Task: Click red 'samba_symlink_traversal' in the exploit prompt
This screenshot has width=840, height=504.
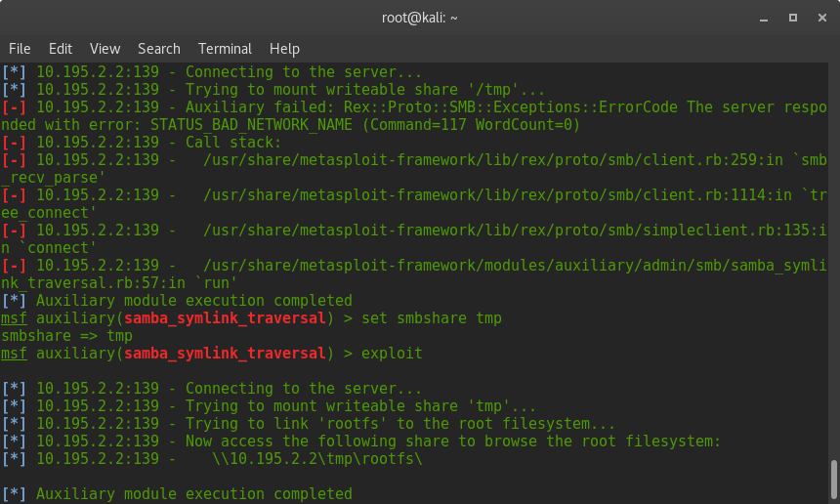Action: (225, 354)
